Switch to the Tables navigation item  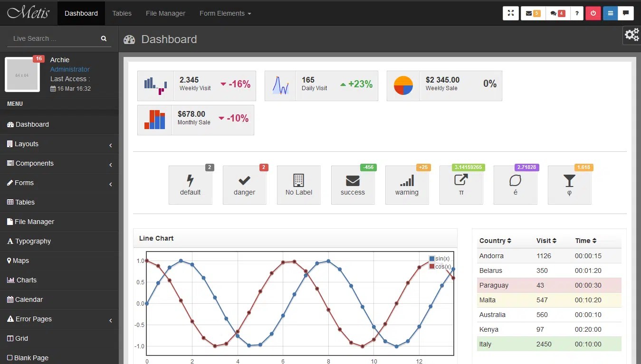tap(122, 13)
